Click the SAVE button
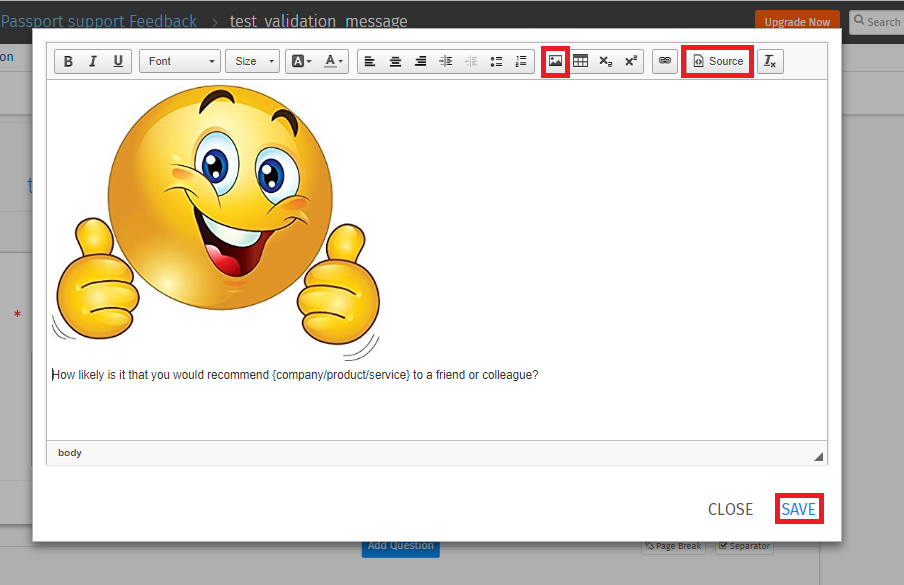904x585 pixels. [x=799, y=509]
